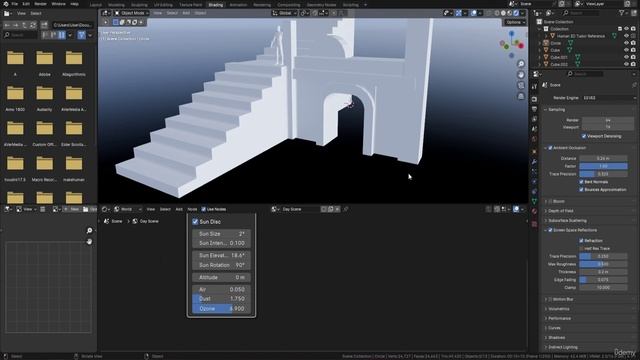
Task: Click the outliner filter funnel icon
Action: point(622,13)
